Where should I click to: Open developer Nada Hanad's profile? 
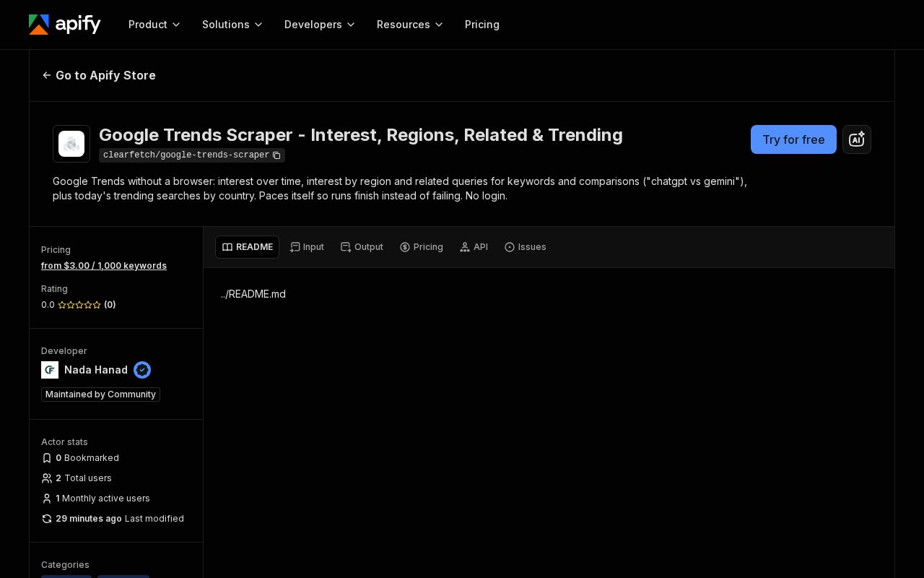[96, 370]
